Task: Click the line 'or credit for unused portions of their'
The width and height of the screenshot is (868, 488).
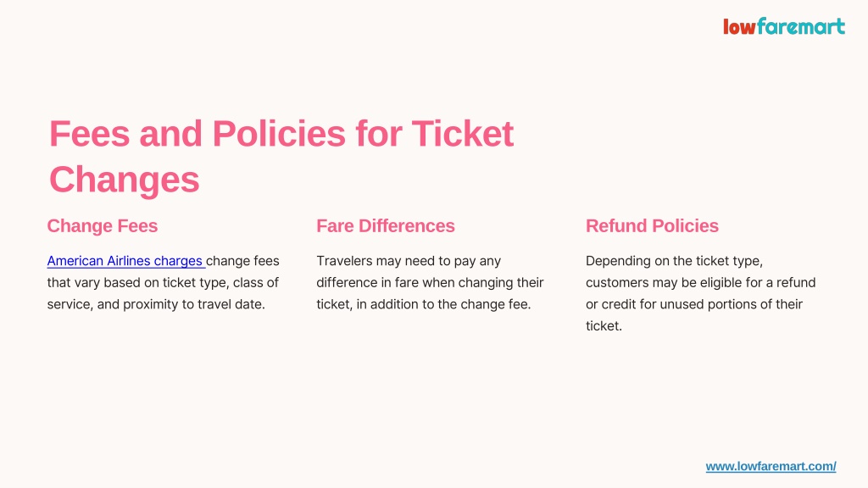Action: coord(694,304)
